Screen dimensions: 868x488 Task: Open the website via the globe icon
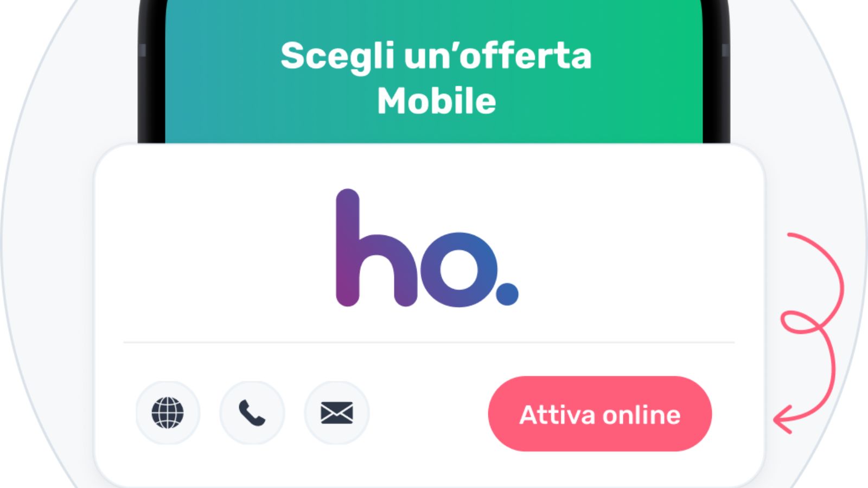[x=168, y=413]
